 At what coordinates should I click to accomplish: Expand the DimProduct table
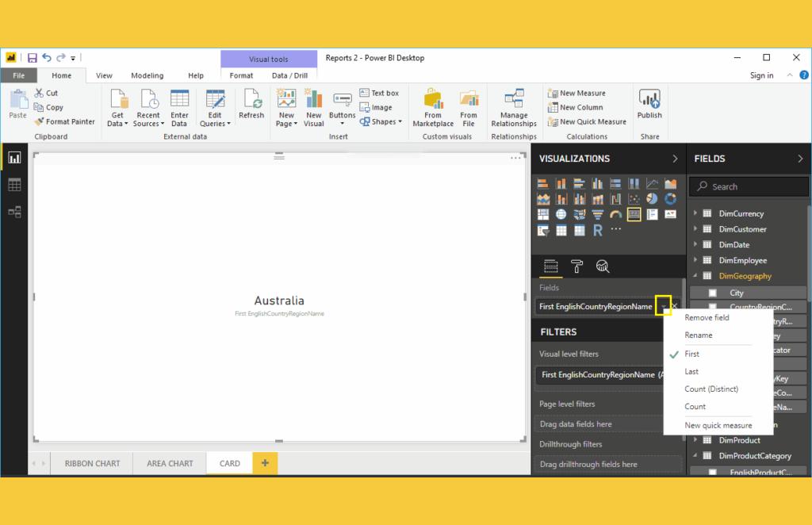(695, 440)
